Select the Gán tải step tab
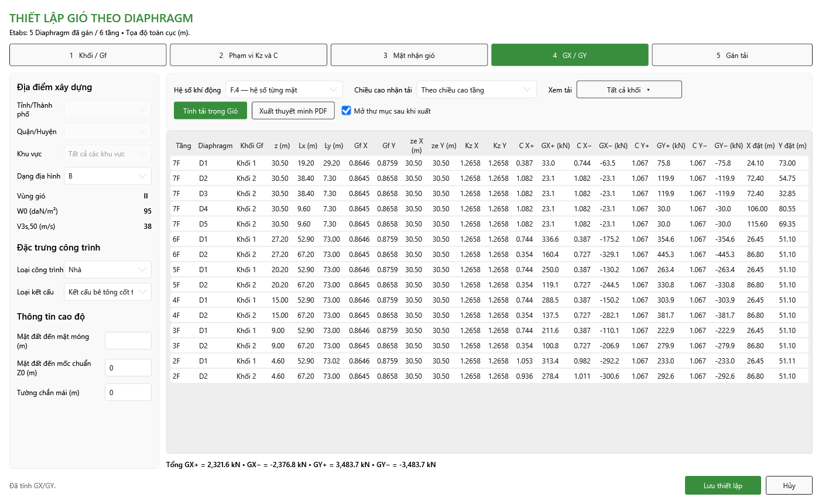Image resolution: width=822 pixels, height=504 pixels. tap(732, 55)
